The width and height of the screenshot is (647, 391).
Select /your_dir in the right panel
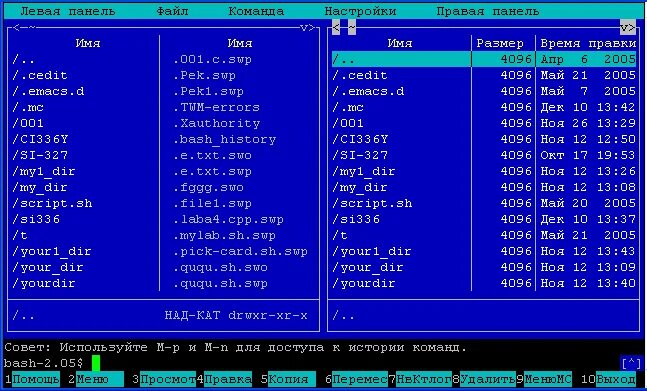point(368,268)
